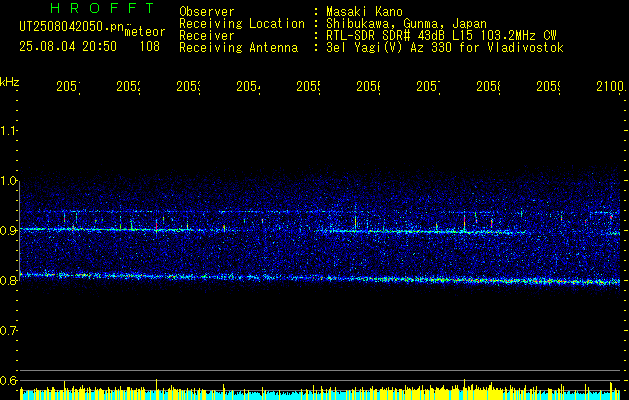629x400 pixels.
Task: Click the 0.6 kHz frequency tick label
Action: 8,380
